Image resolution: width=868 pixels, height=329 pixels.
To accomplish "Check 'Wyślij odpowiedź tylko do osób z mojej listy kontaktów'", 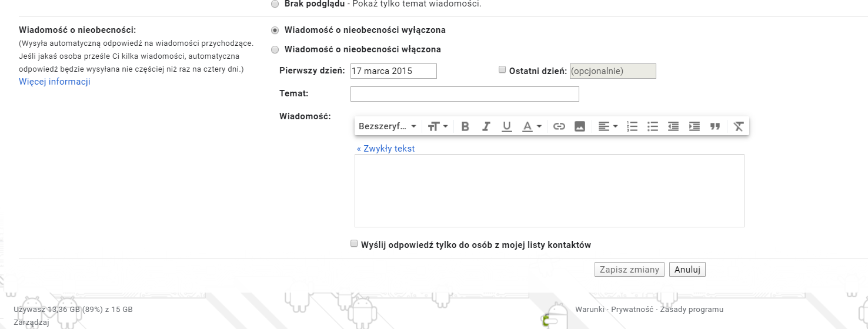I will [354, 243].
